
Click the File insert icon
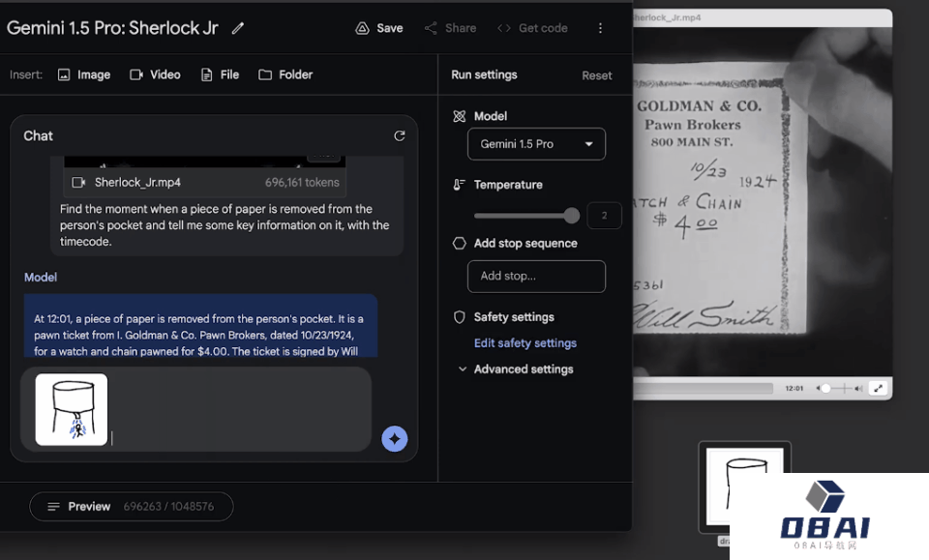click(207, 74)
